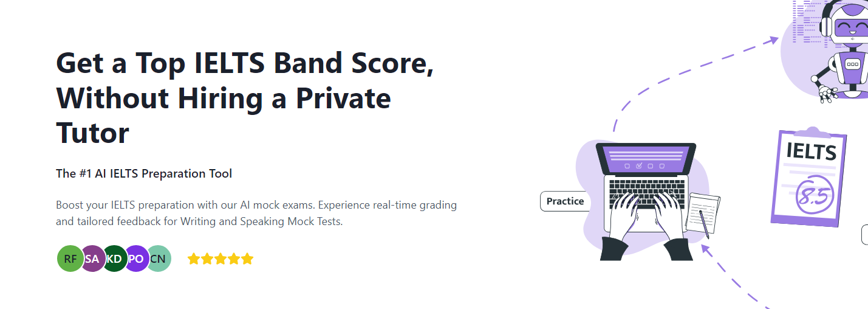Click the 'Boost your IELTS preparation' paragraph
Image resolution: width=868 pixels, height=309 pixels.
(x=256, y=213)
